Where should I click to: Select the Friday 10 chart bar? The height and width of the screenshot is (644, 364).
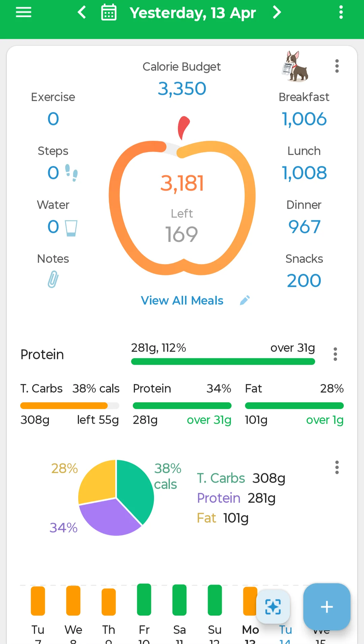pyautogui.click(x=144, y=600)
